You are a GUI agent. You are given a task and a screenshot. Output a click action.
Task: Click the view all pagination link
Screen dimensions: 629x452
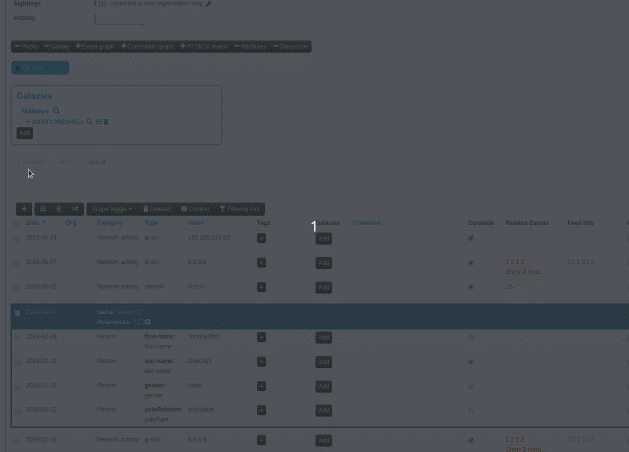click(95, 162)
